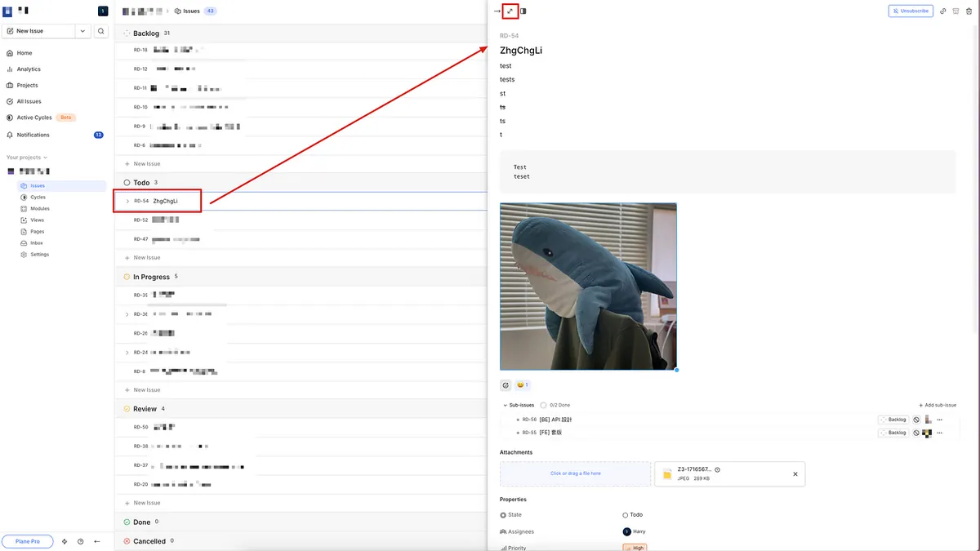Screen dimensions: 980x551
Task: Go to Cycles in the project menu
Action: (x=38, y=198)
